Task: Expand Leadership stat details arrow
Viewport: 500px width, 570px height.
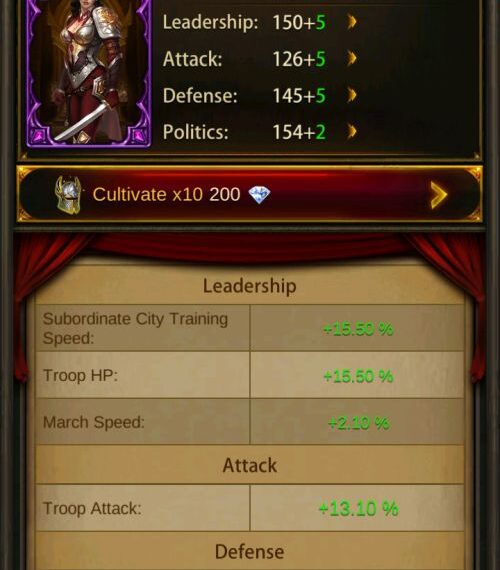Action: tap(352, 22)
